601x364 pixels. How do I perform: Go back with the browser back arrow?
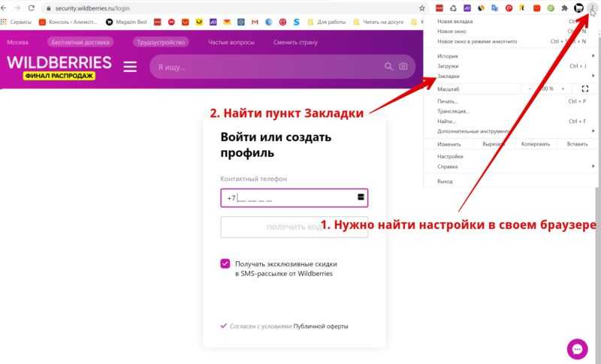tap(4, 8)
